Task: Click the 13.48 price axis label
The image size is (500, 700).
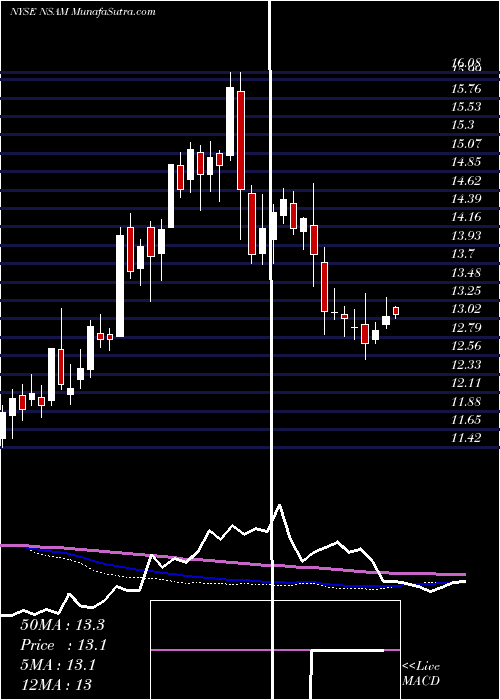Action: tap(467, 273)
